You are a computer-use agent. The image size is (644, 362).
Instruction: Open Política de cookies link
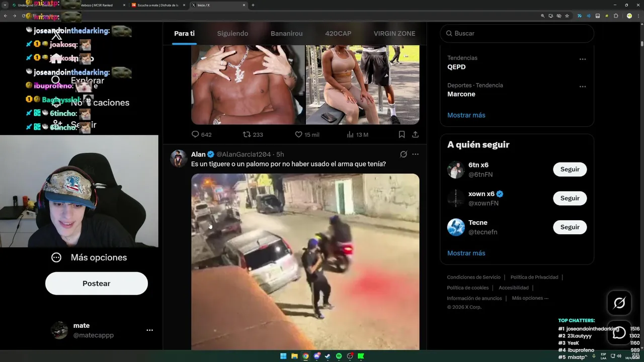(x=468, y=288)
